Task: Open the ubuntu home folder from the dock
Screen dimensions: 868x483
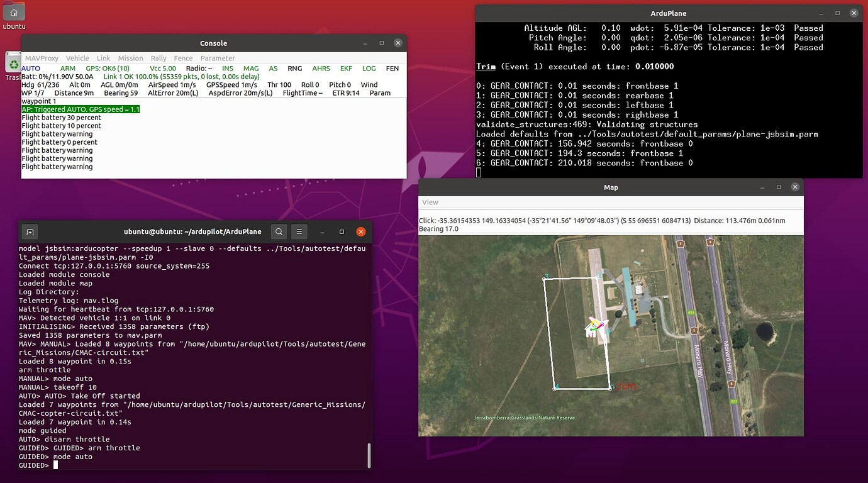Action: point(14,12)
